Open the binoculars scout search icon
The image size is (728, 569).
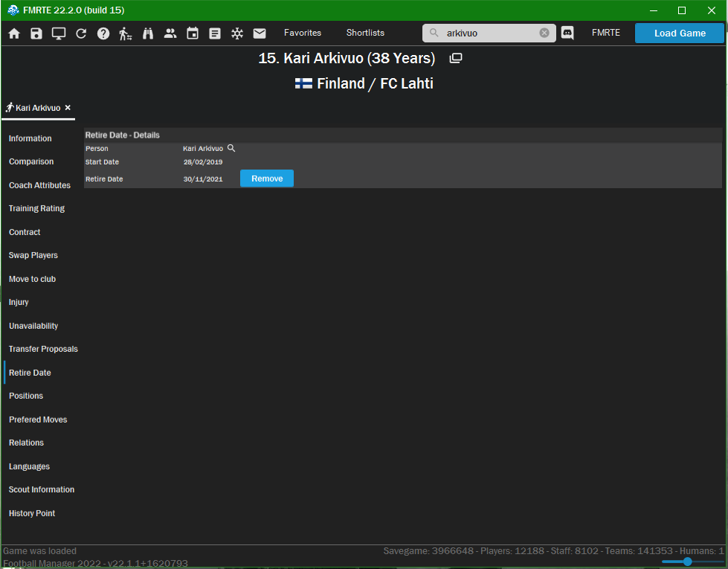(x=148, y=33)
